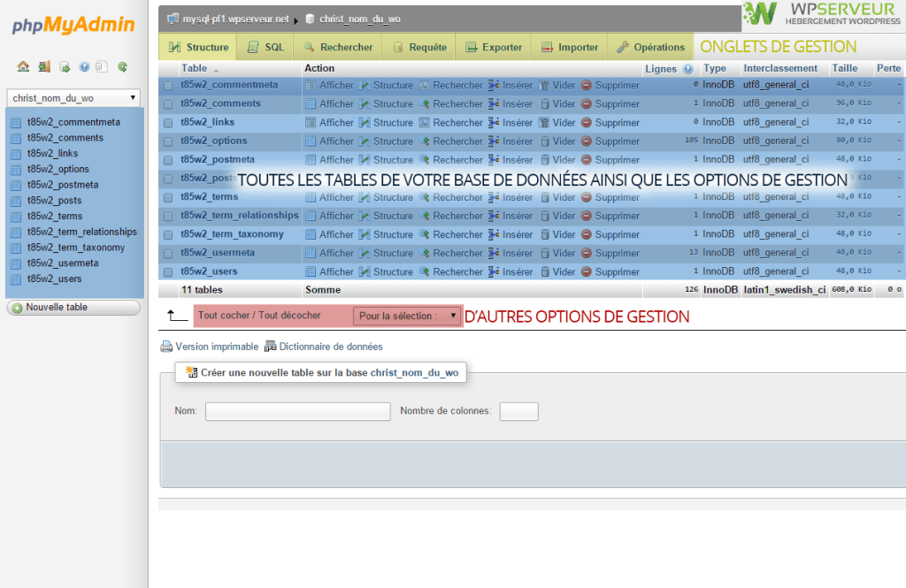This screenshot has width=906, height=588.
Task: Check the t85w2_options row checkbox
Action: [x=168, y=141]
